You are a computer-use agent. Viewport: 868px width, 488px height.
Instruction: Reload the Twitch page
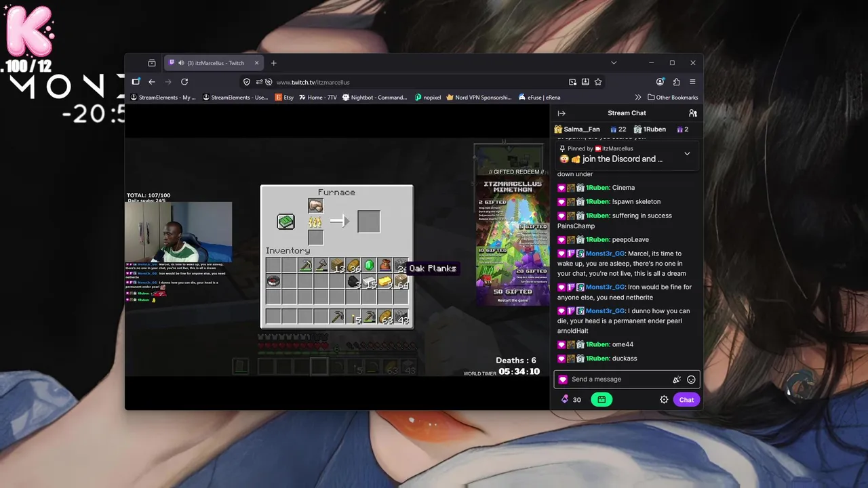coord(184,82)
